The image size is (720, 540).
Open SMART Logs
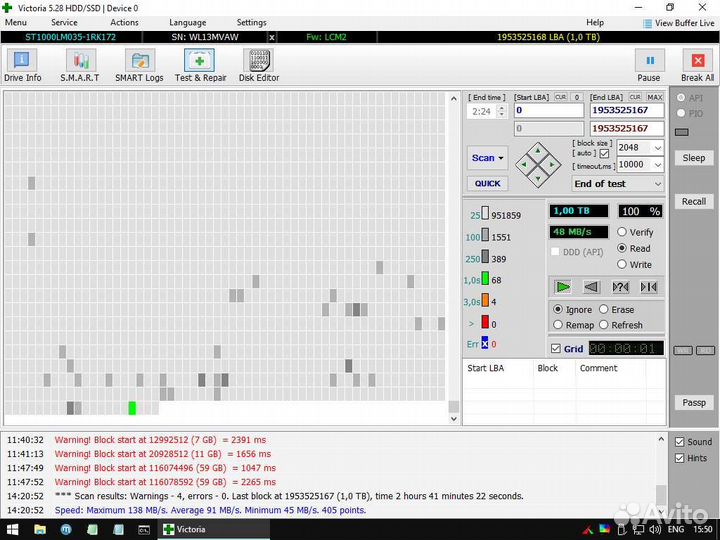139,66
